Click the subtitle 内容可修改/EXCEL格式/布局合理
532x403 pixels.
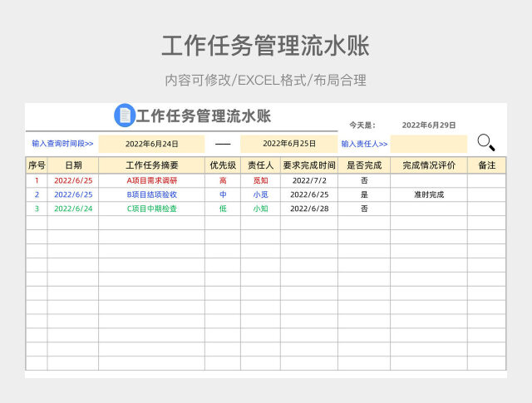point(265,81)
